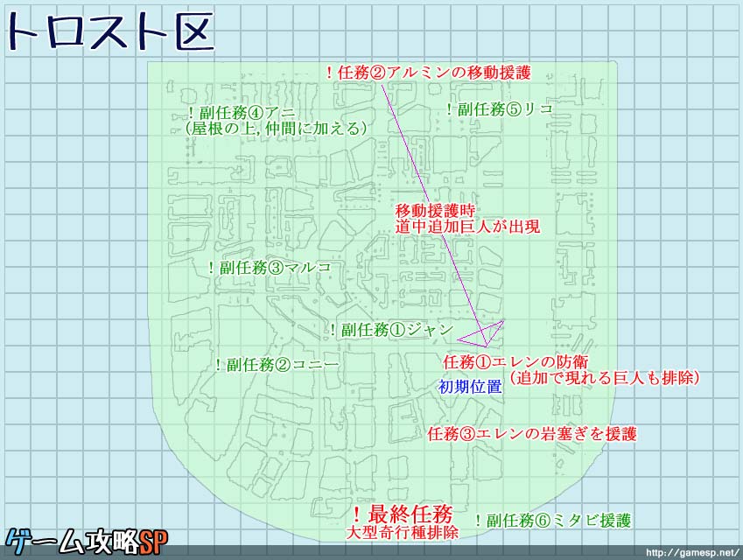Click the 最終任務 heading
This screenshot has height=560, width=743.
[403, 514]
